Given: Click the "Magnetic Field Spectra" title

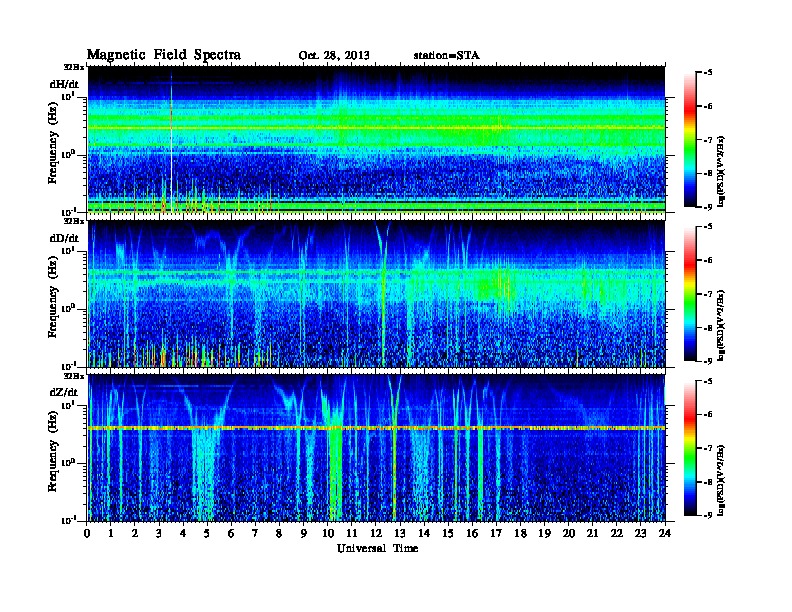Looking at the screenshot, I should pyautogui.click(x=164, y=55).
